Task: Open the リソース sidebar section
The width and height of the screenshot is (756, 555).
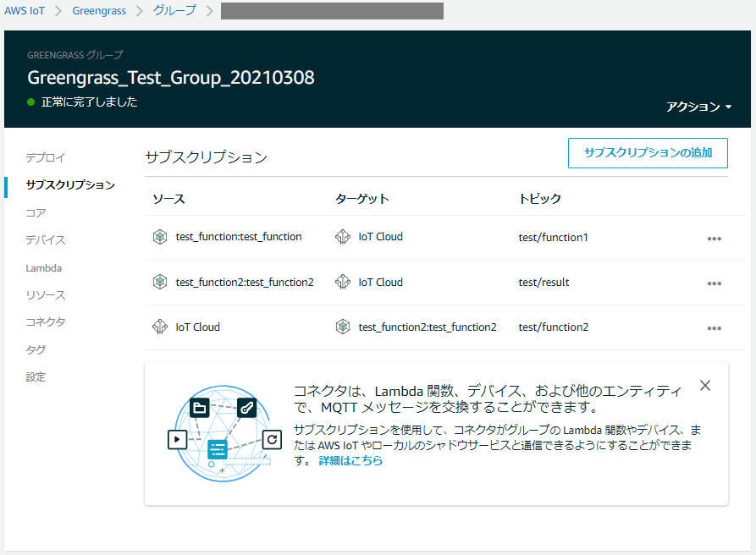Action: 46,294
